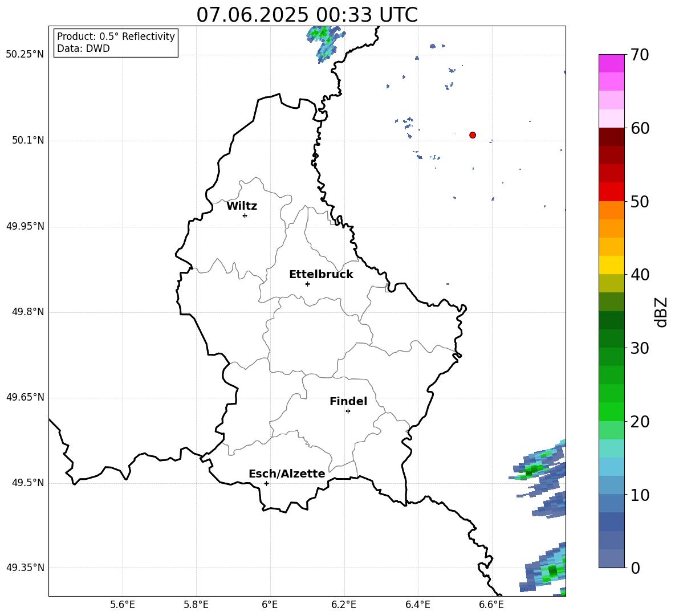The width and height of the screenshot is (675, 616).
Task: Click the Findel cross marker
Action: click(348, 411)
